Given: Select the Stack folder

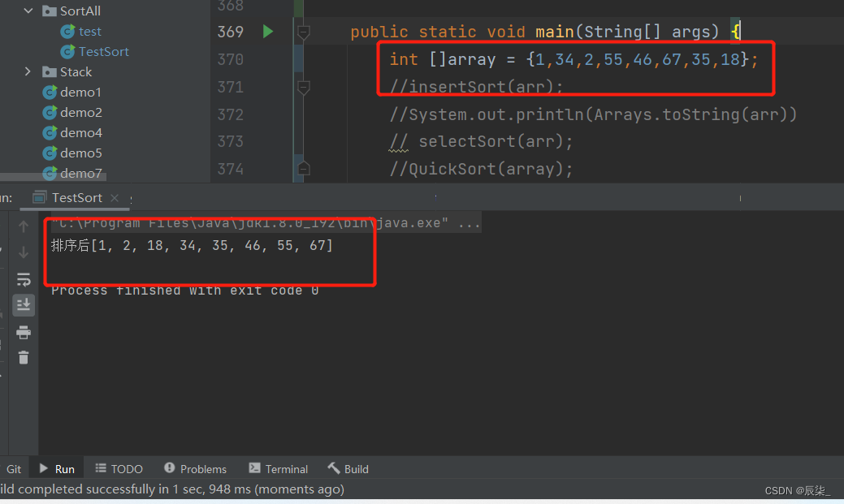Looking at the screenshot, I should [76, 71].
